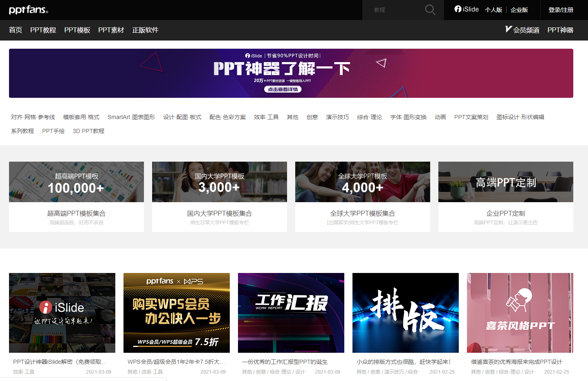The image size is (588, 381).
Task: Open 排版 article thumbnail
Action: tap(406, 313)
